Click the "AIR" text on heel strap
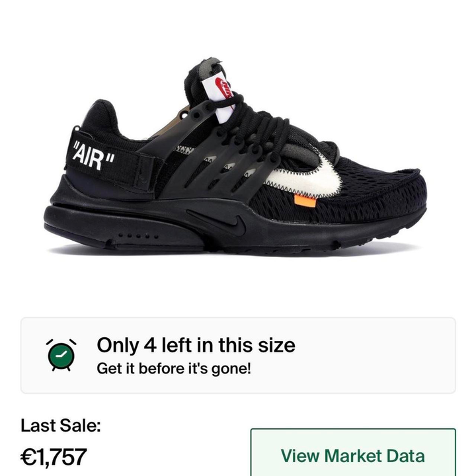The width and height of the screenshot is (476, 476). click(93, 156)
